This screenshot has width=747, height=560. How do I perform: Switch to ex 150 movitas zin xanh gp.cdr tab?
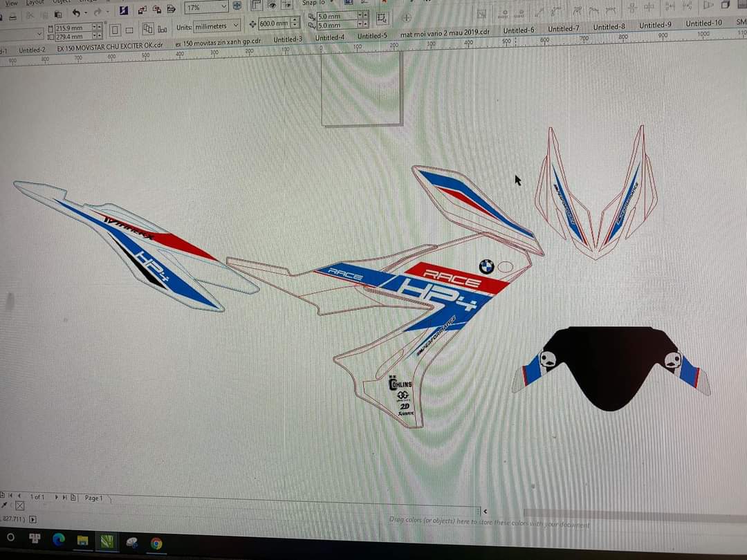pyautogui.click(x=218, y=42)
